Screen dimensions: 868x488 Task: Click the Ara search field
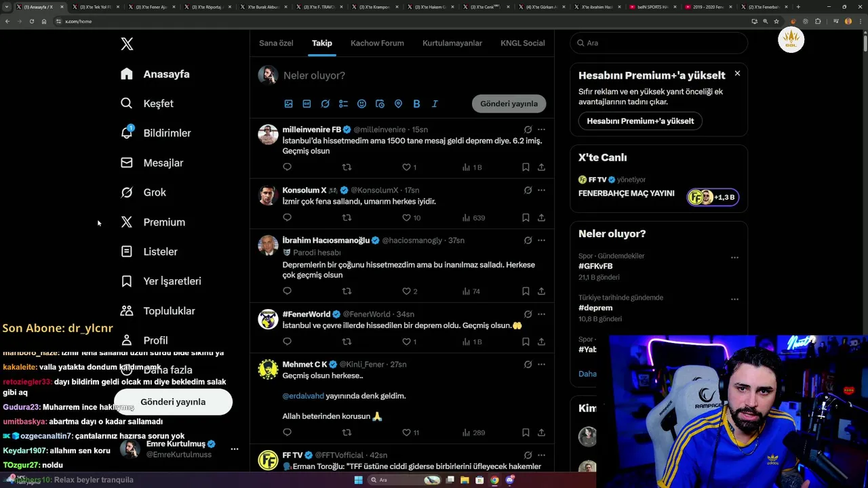658,43
